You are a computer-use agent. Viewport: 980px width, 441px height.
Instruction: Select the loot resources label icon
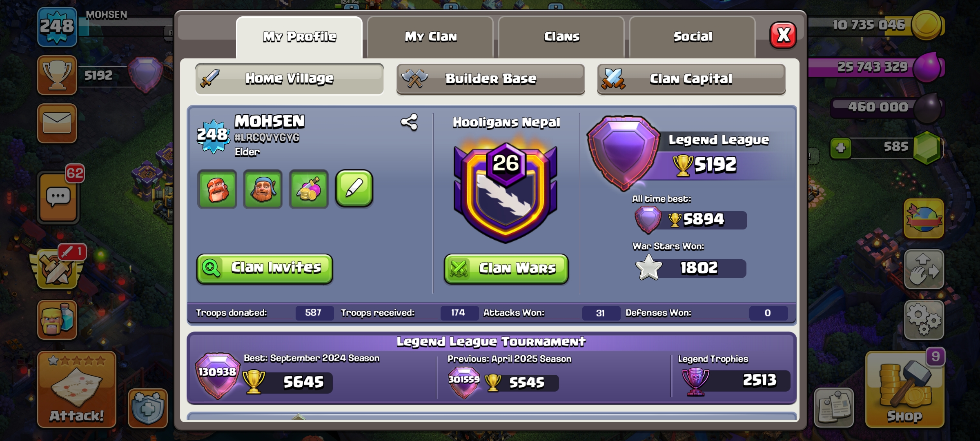pos(309,189)
